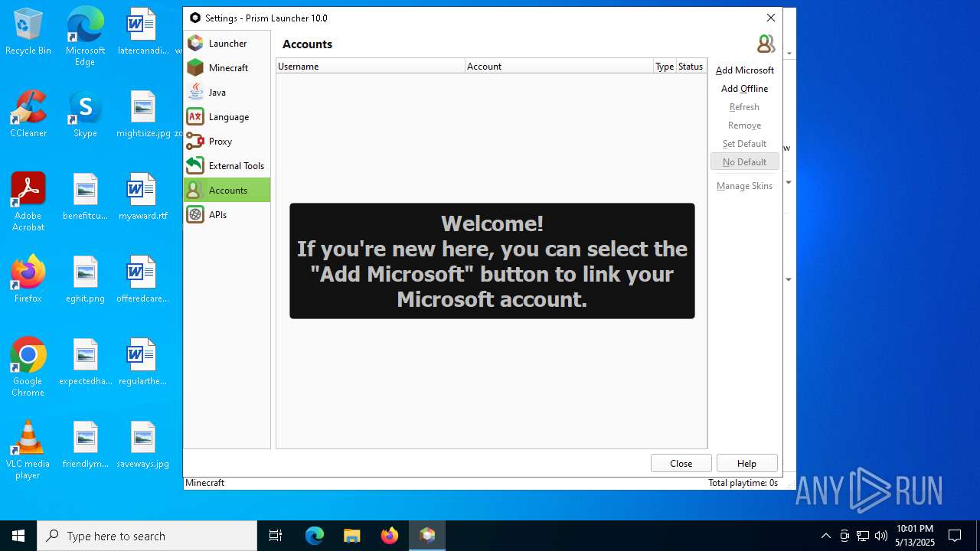Click the Add Microsoft button

pyautogui.click(x=744, y=70)
